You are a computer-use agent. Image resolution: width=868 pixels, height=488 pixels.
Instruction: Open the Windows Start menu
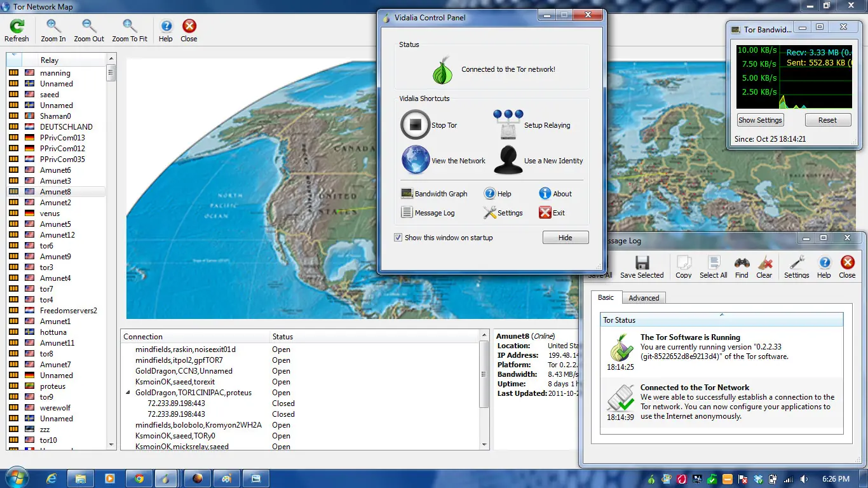tap(16, 478)
